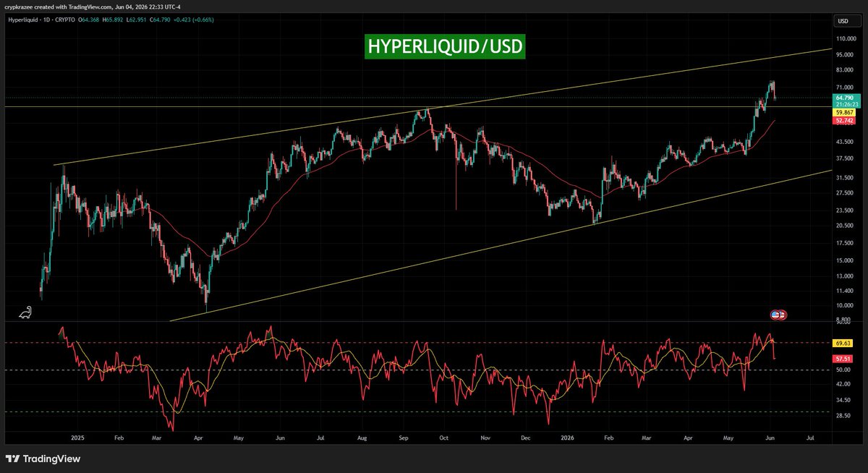Screen dimensions: 868x473
Task: Click the 95.000 price axis label
Action: point(845,54)
